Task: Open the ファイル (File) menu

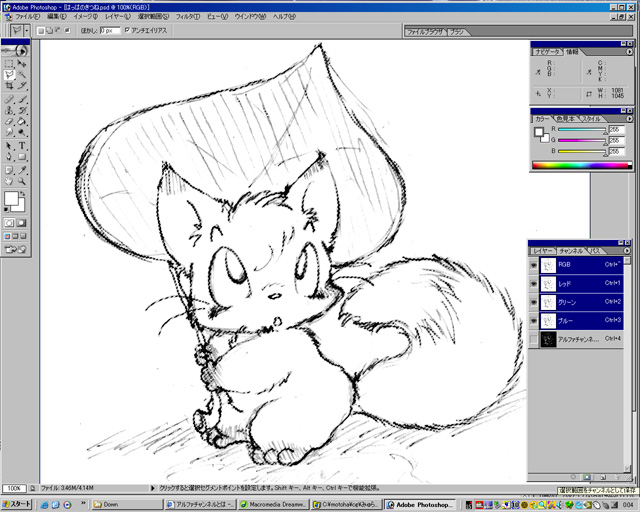Action: 27,17
